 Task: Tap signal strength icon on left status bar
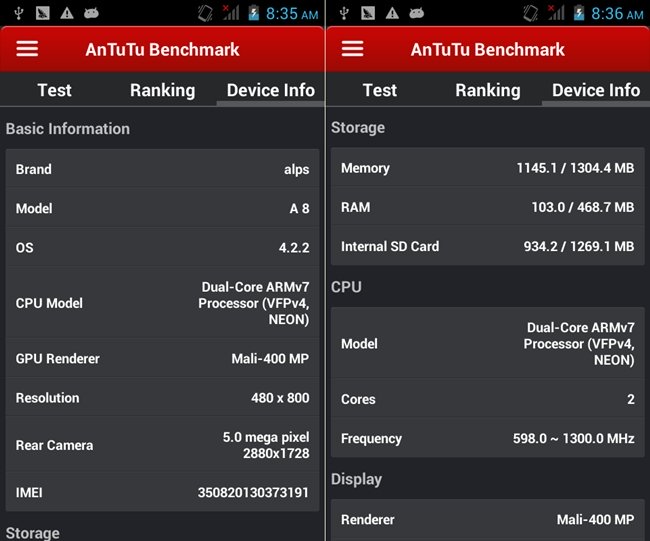(x=231, y=14)
